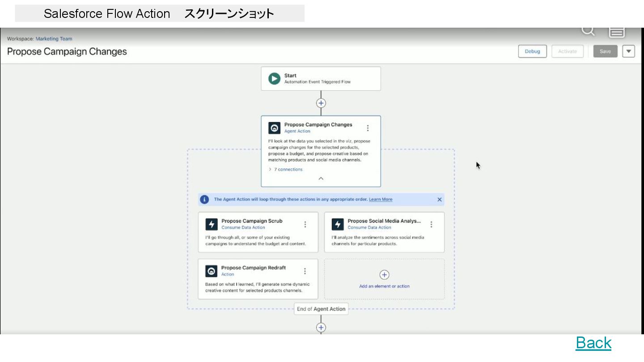644x362 pixels.
Task: Collapse the Propose Campaign Changes card
Action: pos(321,178)
